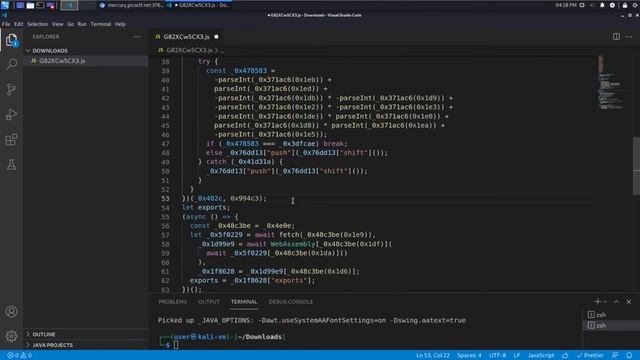Open the Edit menu
This screenshot has height=360, width=640.
click(19, 24)
